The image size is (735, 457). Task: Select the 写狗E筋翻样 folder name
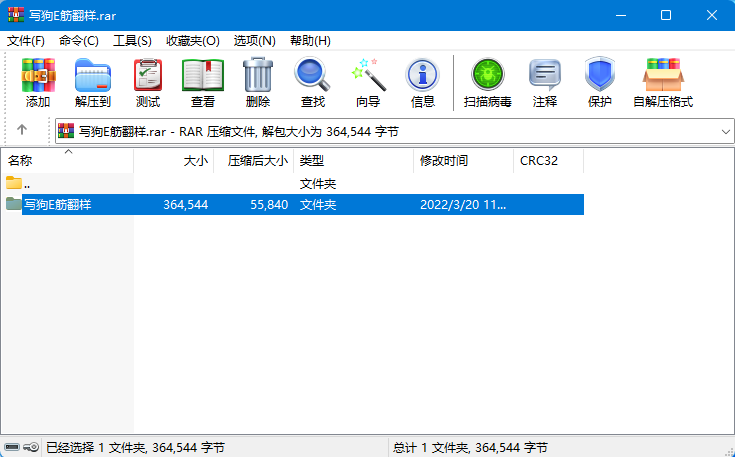pyautogui.click(x=58, y=205)
